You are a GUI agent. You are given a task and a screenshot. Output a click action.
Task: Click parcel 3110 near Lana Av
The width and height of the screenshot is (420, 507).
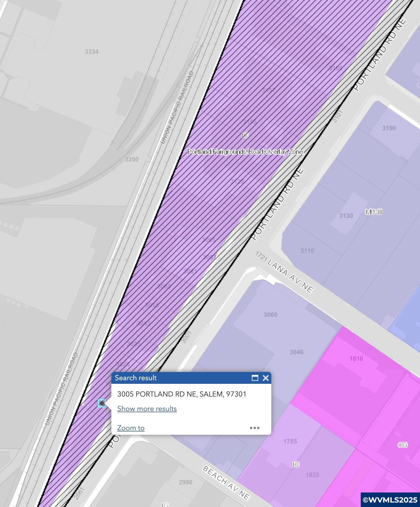coord(307,251)
